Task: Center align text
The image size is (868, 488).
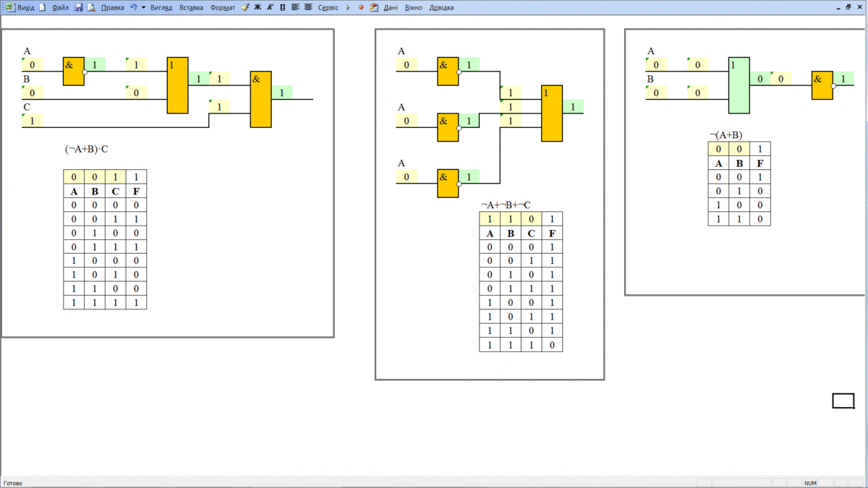Action: click(x=308, y=7)
